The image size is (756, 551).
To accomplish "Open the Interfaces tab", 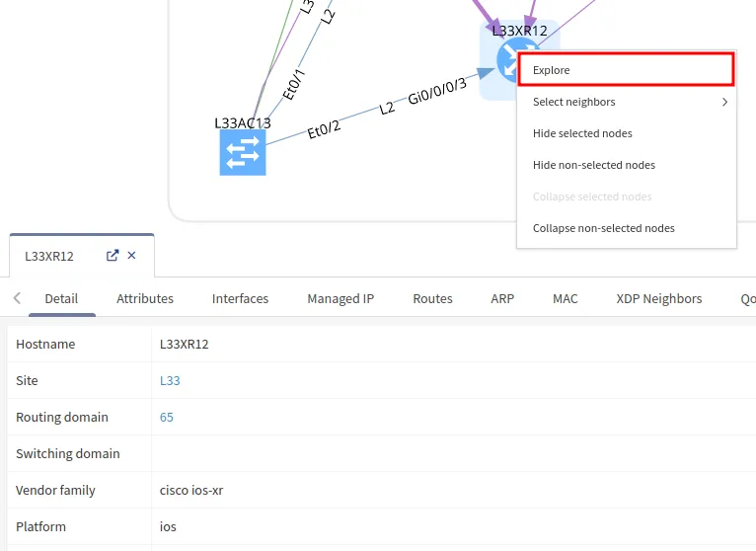I will (x=240, y=298).
